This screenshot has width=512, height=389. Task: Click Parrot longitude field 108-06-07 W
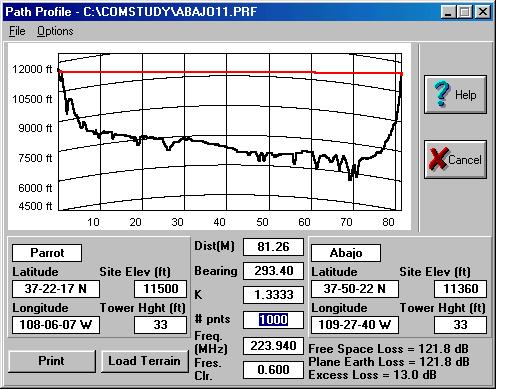tap(56, 325)
